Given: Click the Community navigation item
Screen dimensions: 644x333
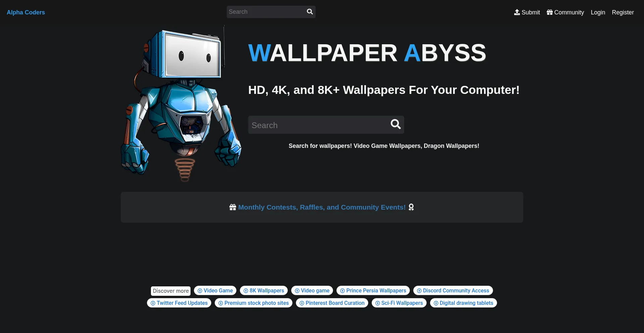Looking at the screenshot, I should tap(569, 12).
